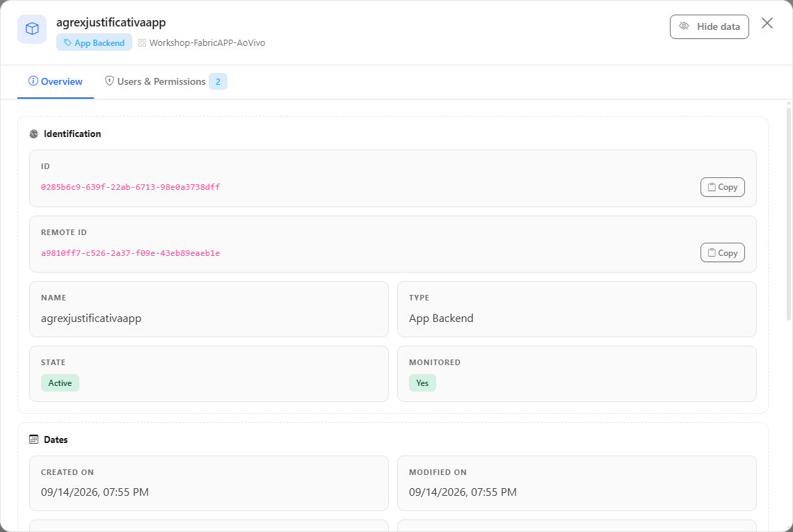The width and height of the screenshot is (793, 532).
Task: Click the Overview info icon
Action: point(33,81)
